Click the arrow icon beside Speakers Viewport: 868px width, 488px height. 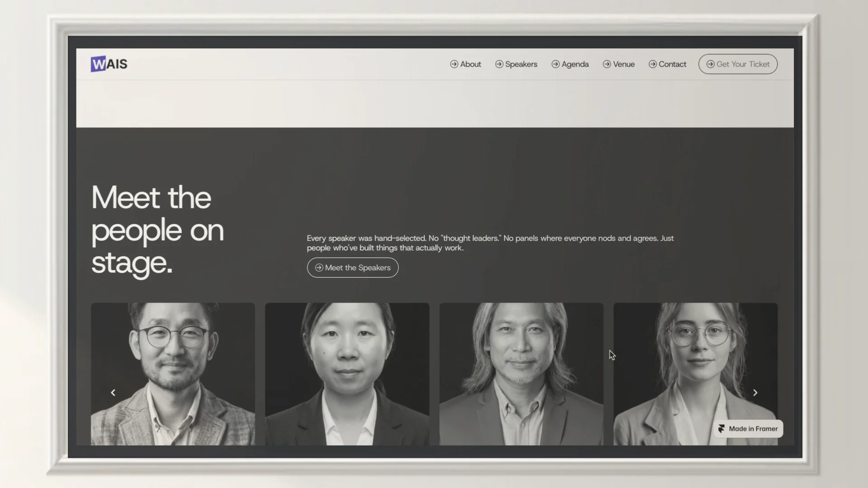[499, 64]
